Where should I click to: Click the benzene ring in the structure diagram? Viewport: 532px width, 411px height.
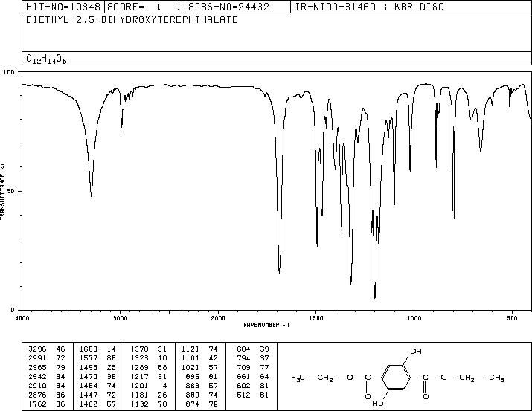[396, 377]
